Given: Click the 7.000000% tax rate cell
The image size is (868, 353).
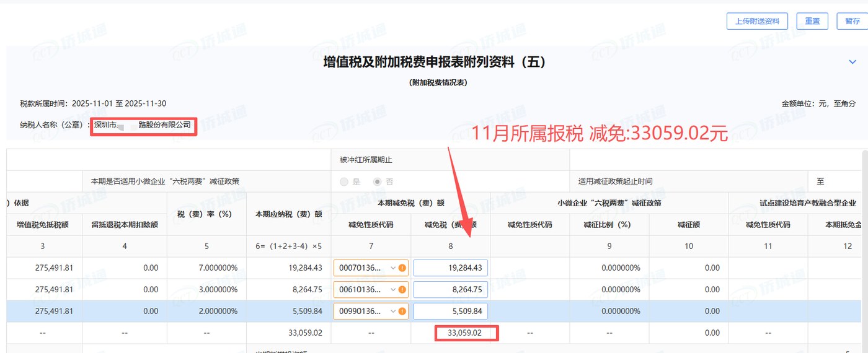Looking at the screenshot, I should (x=206, y=268).
